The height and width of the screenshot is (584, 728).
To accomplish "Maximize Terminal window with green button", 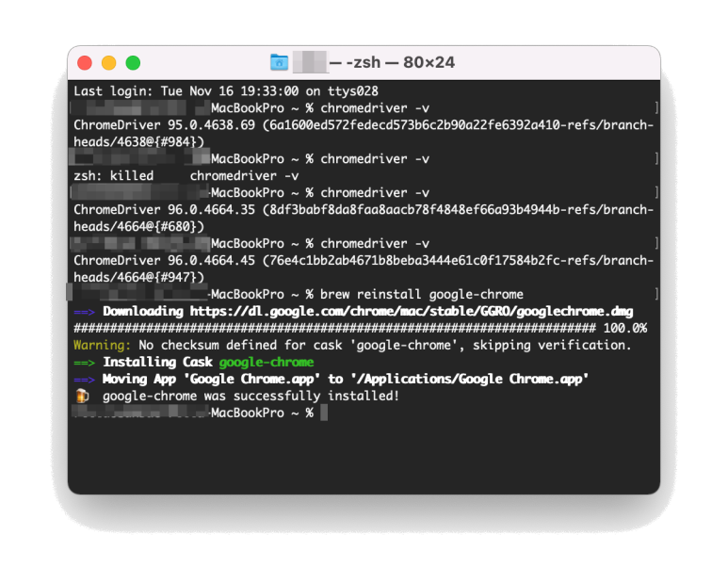I will coord(133,63).
